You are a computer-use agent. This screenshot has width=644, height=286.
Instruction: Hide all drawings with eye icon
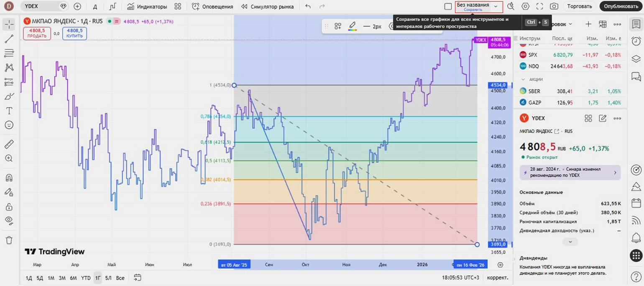(x=9, y=220)
